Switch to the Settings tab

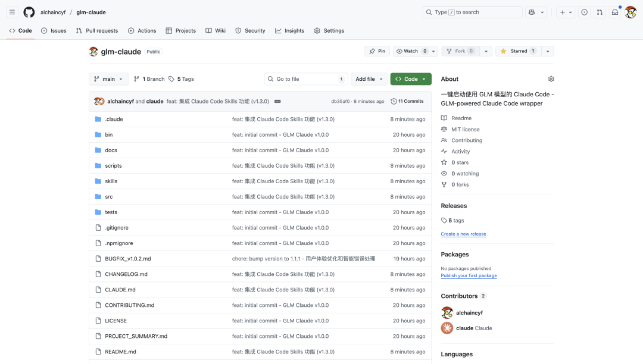coord(329,31)
